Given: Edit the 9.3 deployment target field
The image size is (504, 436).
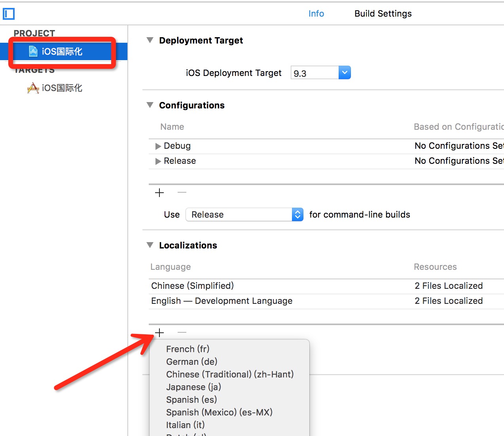Looking at the screenshot, I should click(315, 73).
